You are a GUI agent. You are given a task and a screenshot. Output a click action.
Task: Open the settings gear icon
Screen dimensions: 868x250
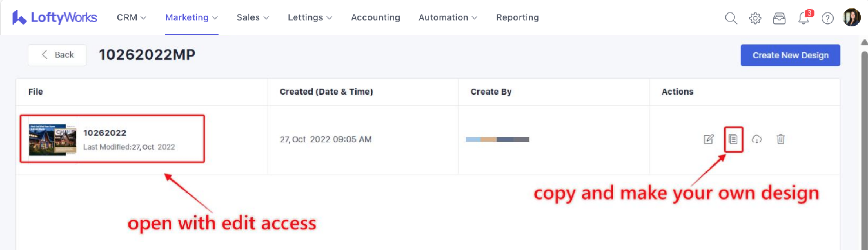click(x=755, y=18)
